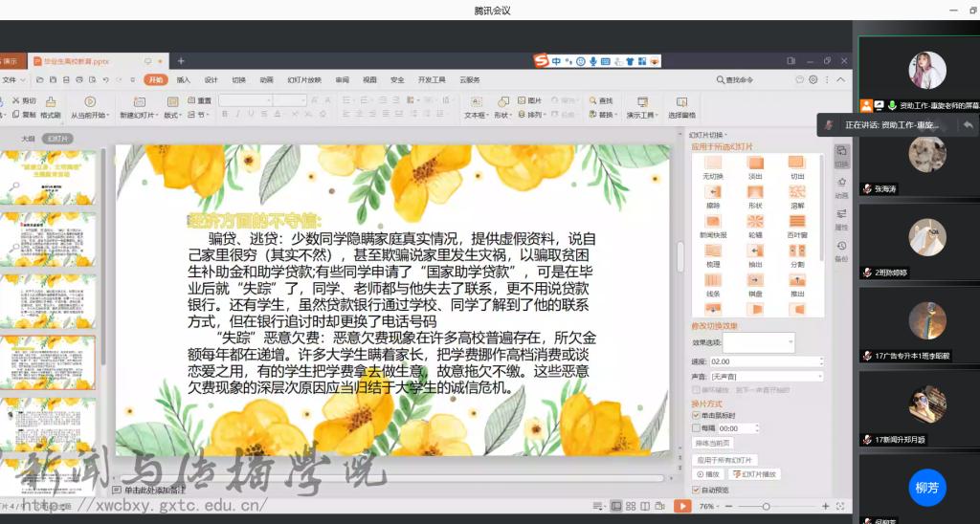The height and width of the screenshot is (524, 980).
Task: Expand the 版式 layout dropdown
Action: (172, 115)
